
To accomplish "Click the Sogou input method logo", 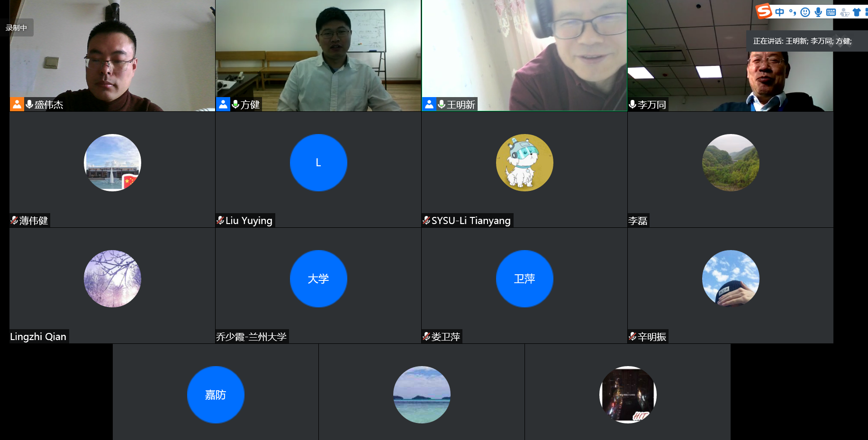I will coord(764,11).
